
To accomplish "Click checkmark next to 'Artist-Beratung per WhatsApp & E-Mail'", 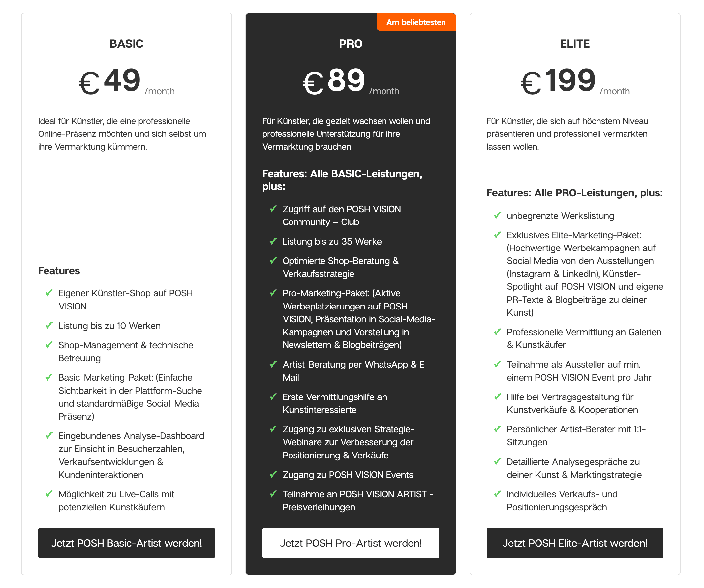I will (x=273, y=364).
